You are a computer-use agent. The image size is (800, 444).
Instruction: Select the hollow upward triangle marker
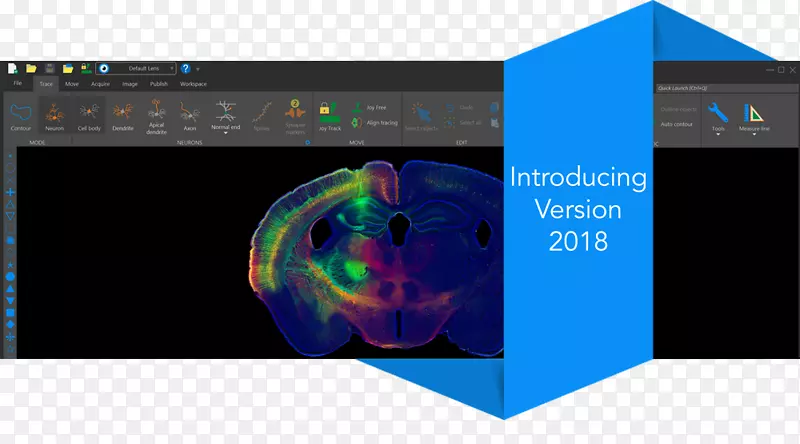coord(10,204)
